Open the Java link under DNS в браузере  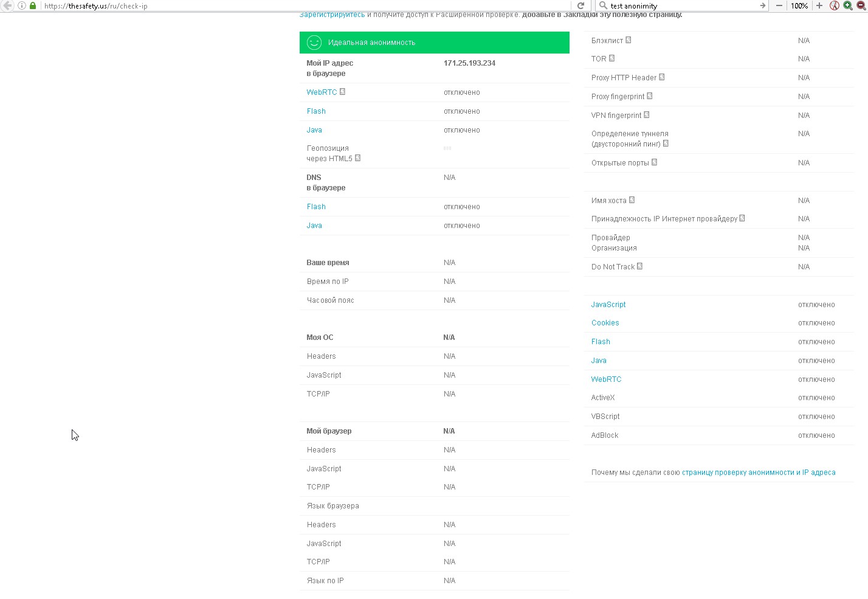[x=314, y=226]
